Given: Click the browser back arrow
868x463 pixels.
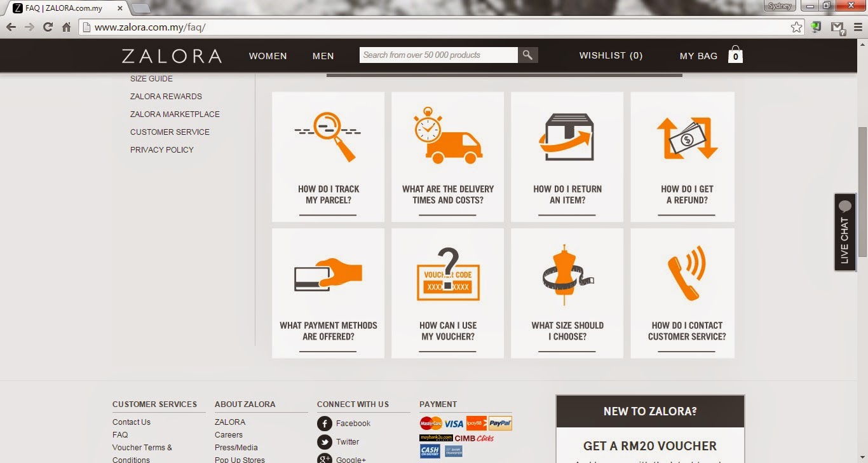Looking at the screenshot, I should 11,27.
